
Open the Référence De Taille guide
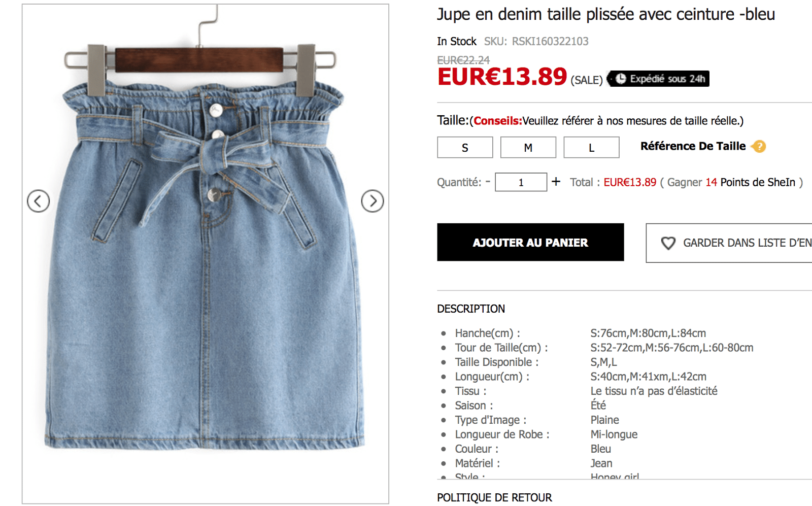click(x=693, y=146)
